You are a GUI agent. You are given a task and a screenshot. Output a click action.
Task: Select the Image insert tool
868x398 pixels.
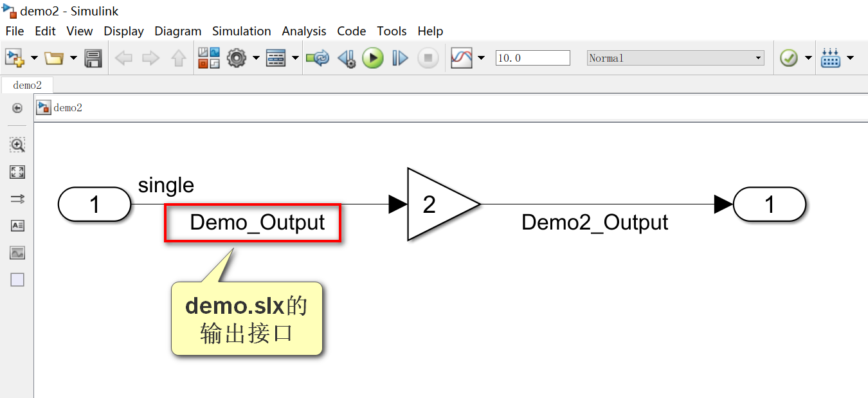pyautogui.click(x=17, y=253)
